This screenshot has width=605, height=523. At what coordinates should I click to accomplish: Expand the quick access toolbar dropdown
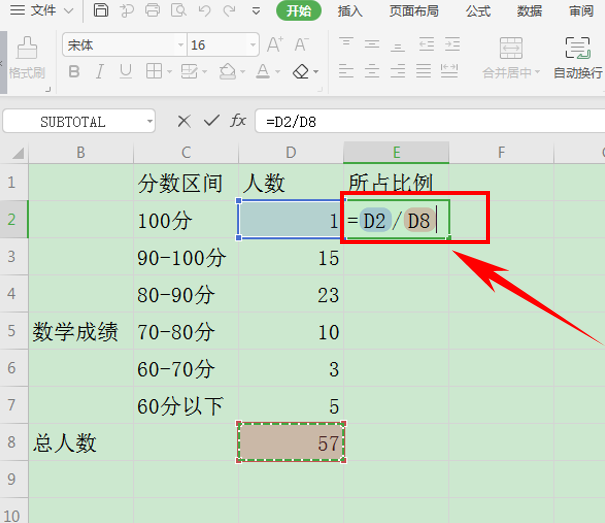point(256,11)
